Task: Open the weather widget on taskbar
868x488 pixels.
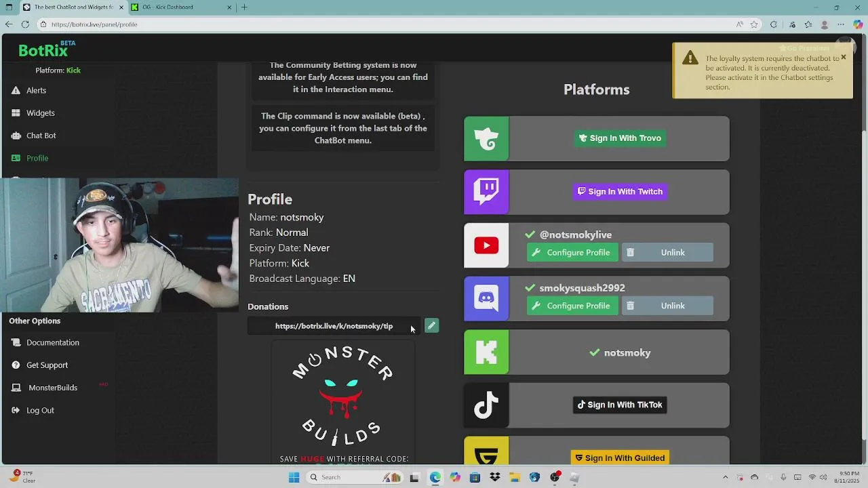Action: pyautogui.click(x=22, y=477)
